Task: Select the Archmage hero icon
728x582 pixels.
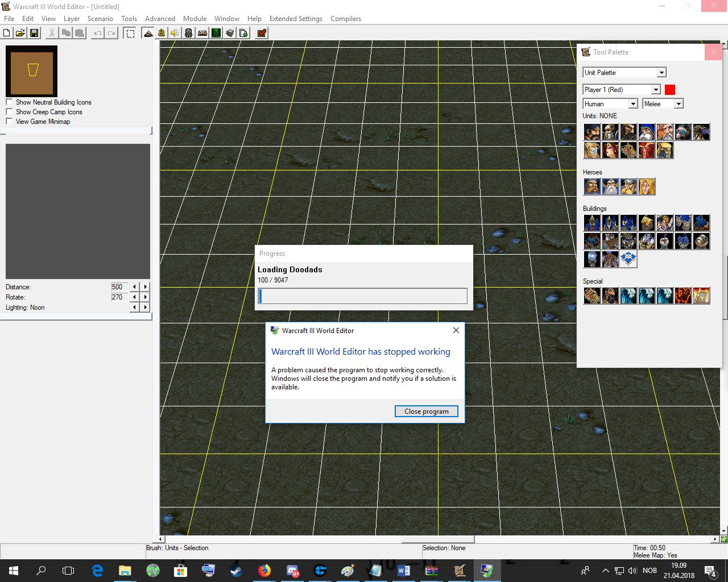Action: pos(610,186)
